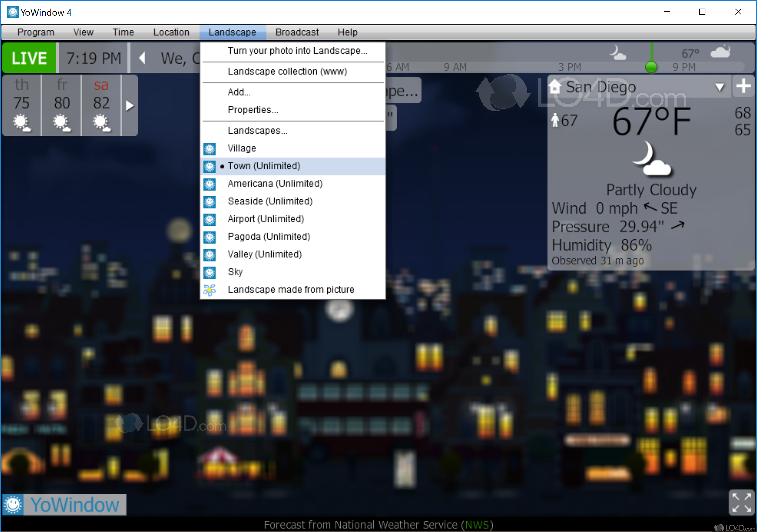Select the Sky landscape

coord(293,272)
